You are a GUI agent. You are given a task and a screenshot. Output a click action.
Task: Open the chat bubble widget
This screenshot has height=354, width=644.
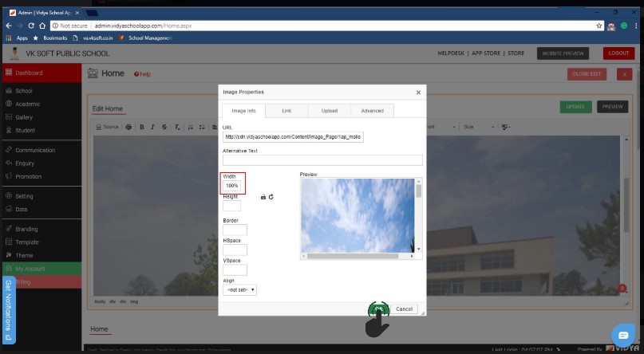[623, 336]
